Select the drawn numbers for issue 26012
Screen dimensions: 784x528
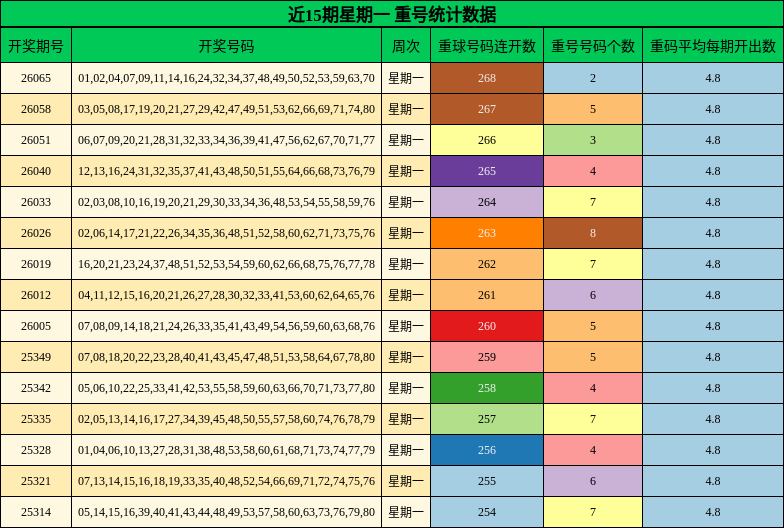coord(226,295)
